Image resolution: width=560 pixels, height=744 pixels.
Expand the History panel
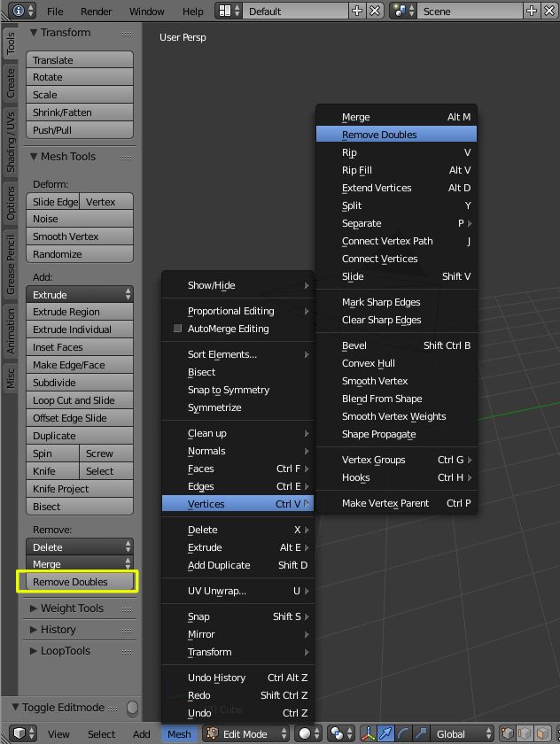click(x=33, y=630)
